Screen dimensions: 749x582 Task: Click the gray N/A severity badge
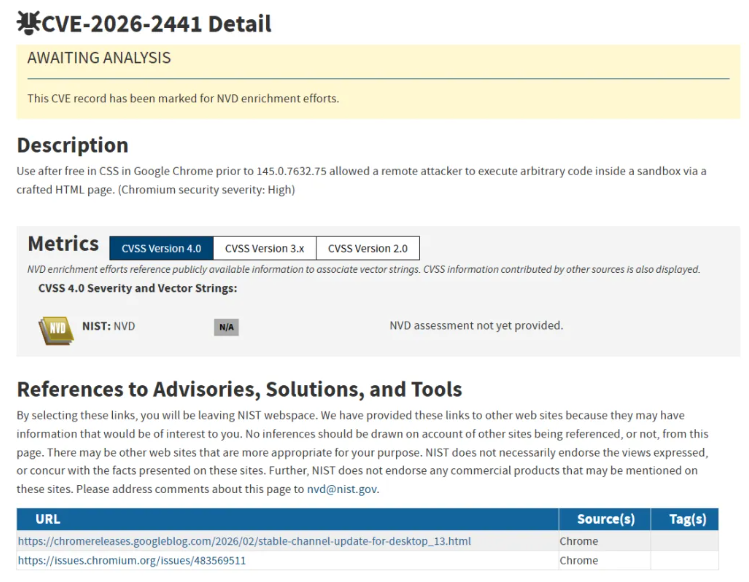226,327
